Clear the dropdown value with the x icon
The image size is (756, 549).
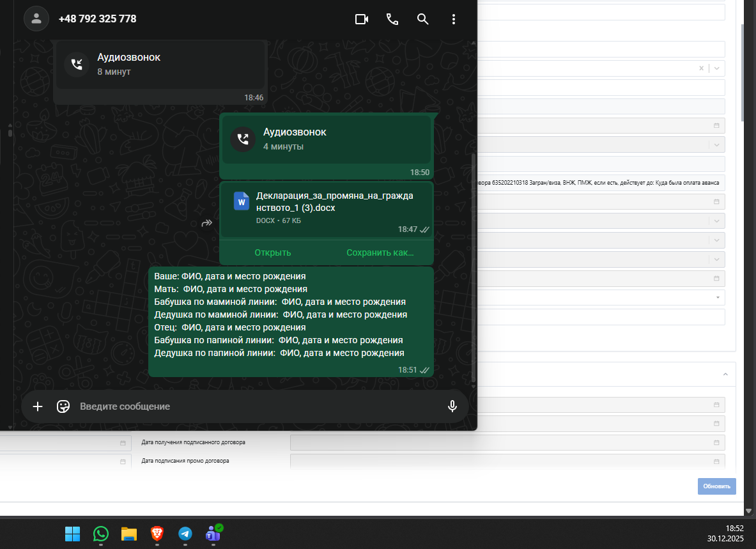point(702,68)
